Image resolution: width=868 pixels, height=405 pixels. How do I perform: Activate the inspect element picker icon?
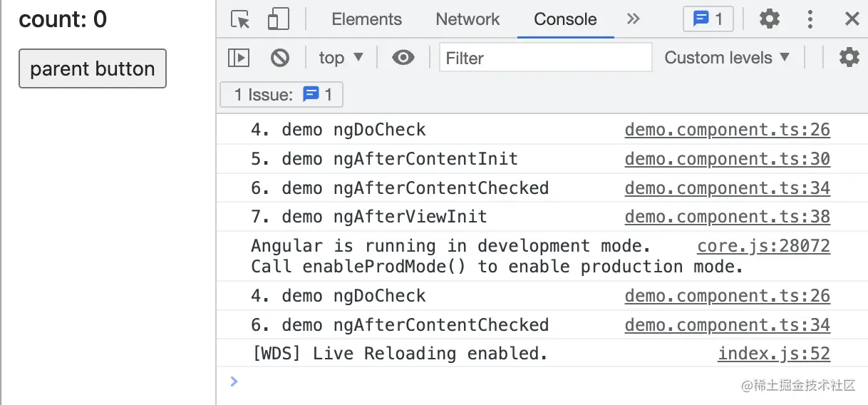click(x=241, y=19)
